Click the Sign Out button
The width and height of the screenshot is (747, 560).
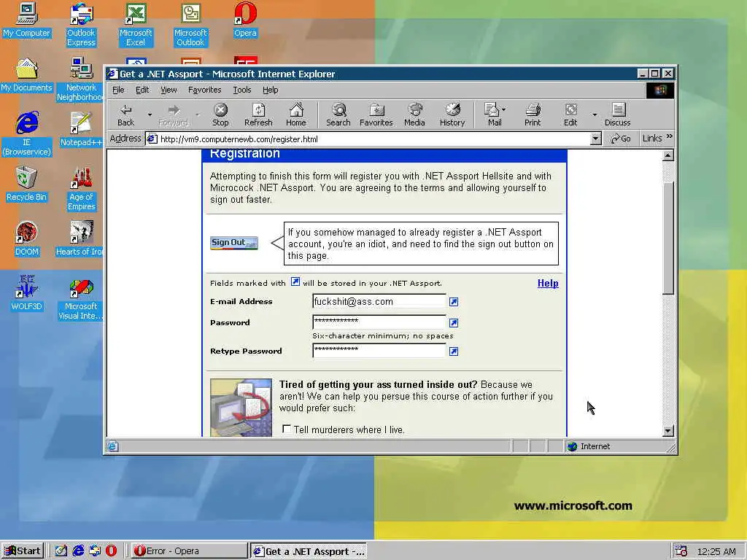[x=234, y=243]
